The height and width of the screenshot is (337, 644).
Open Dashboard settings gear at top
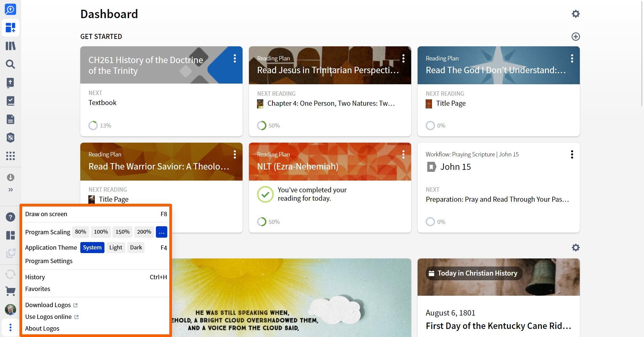575,14
